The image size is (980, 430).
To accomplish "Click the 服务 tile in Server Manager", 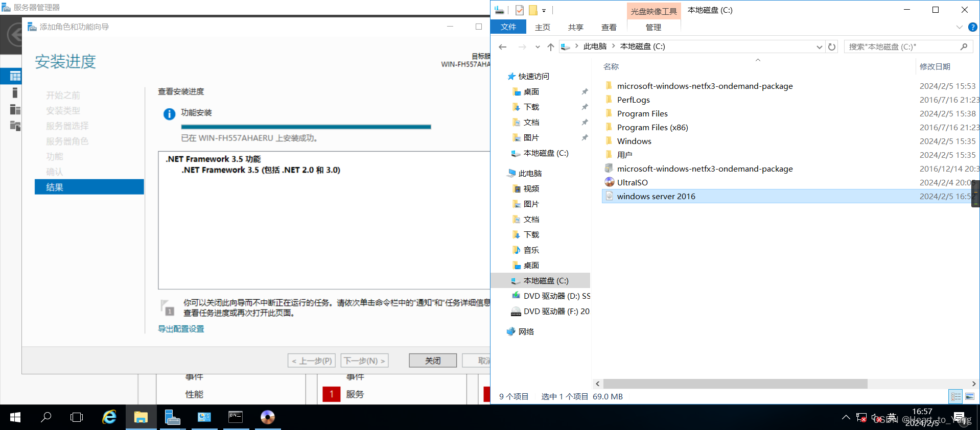I will [x=355, y=394].
